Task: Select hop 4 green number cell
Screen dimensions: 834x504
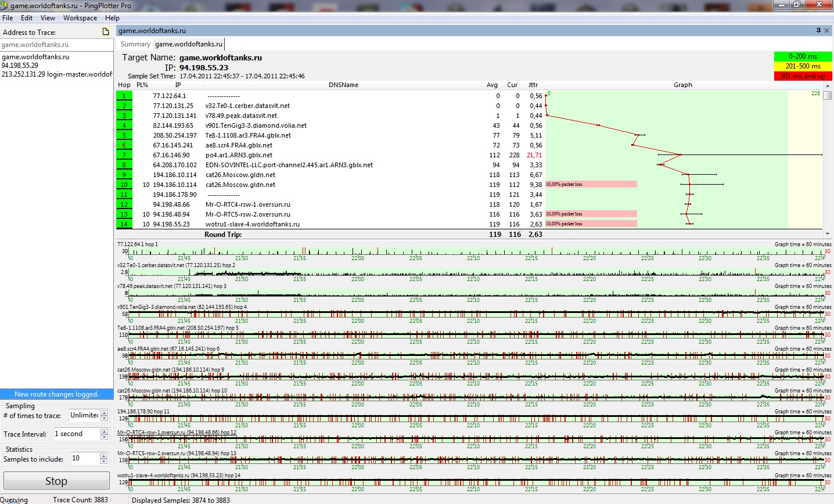Action: (x=124, y=125)
